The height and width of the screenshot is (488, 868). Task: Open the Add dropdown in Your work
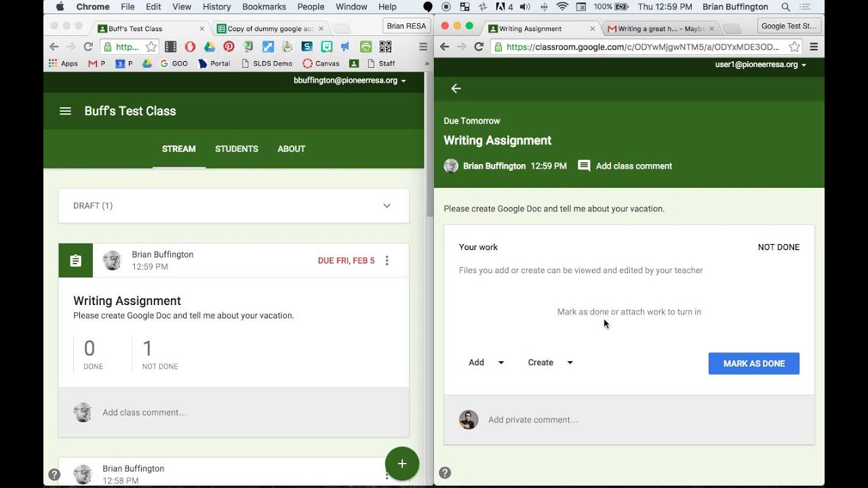click(486, 363)
